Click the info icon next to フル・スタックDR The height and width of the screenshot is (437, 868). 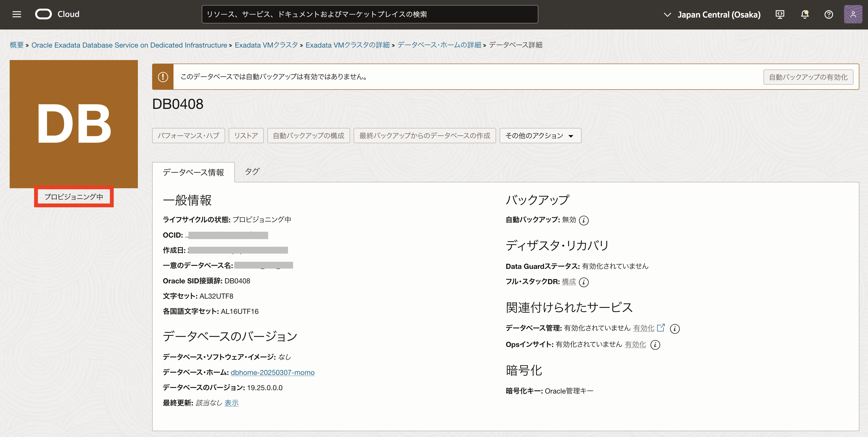(584, 282)
